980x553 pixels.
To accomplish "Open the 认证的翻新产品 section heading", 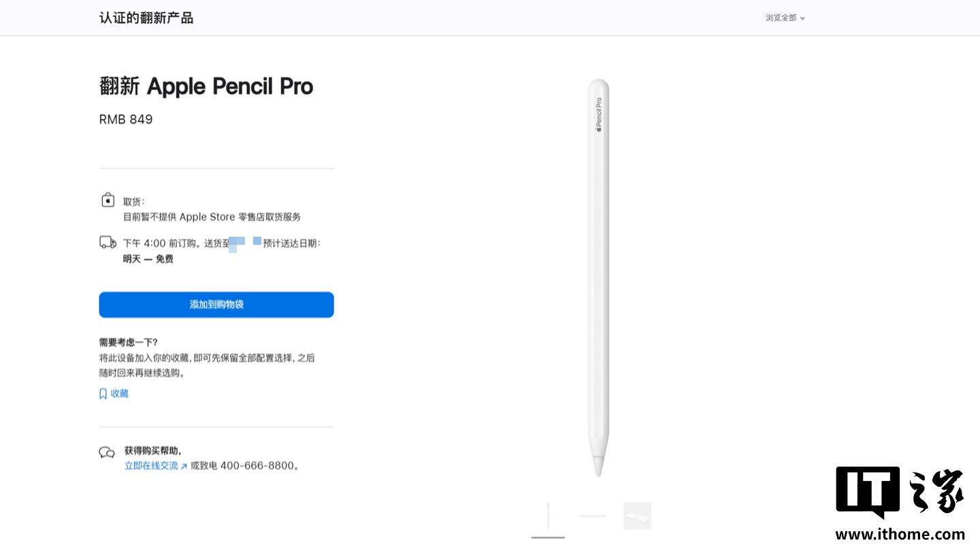I will pos(146,18).
